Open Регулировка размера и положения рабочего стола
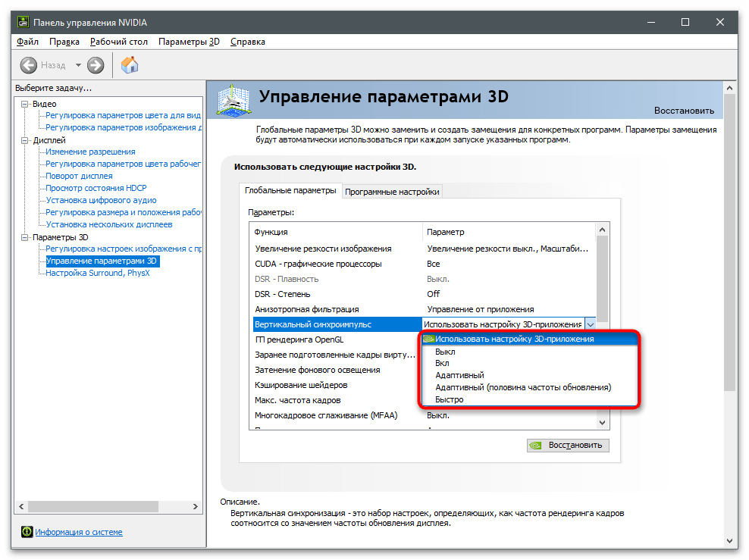 pyautogui.click(x=124, y=212)
